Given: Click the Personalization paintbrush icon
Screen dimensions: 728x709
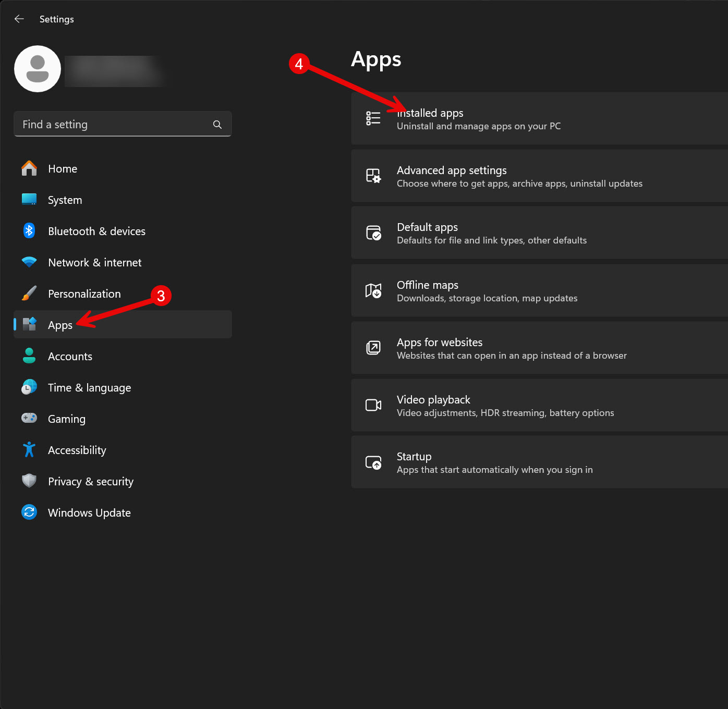Looking at the screenshot, I should [29, 293].
